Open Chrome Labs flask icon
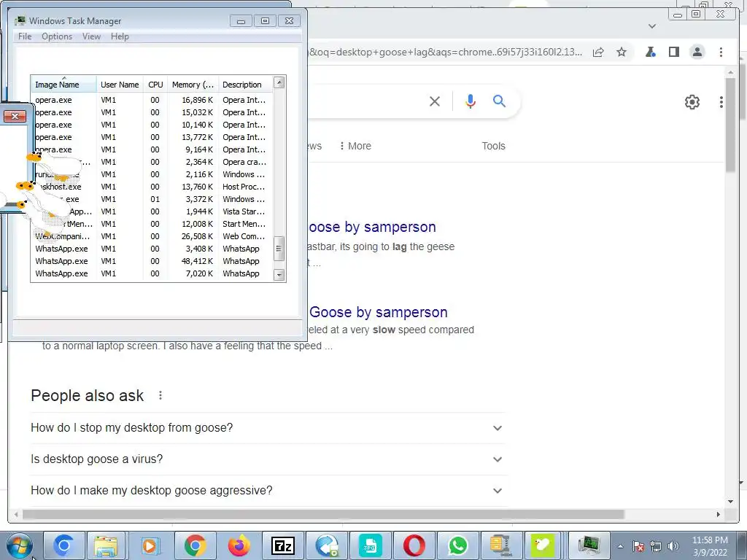The image size is (747, 560). click(650, 52)
